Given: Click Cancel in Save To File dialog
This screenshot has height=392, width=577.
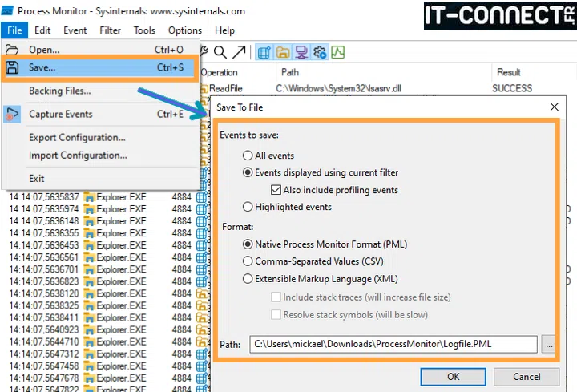Looking at the screenshot, I should tap(527, 377).
